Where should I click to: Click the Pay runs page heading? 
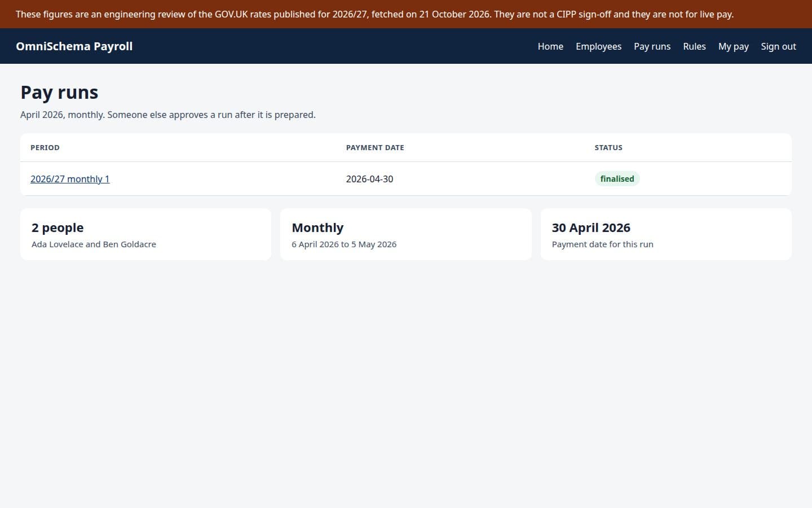tap(59, 92)
